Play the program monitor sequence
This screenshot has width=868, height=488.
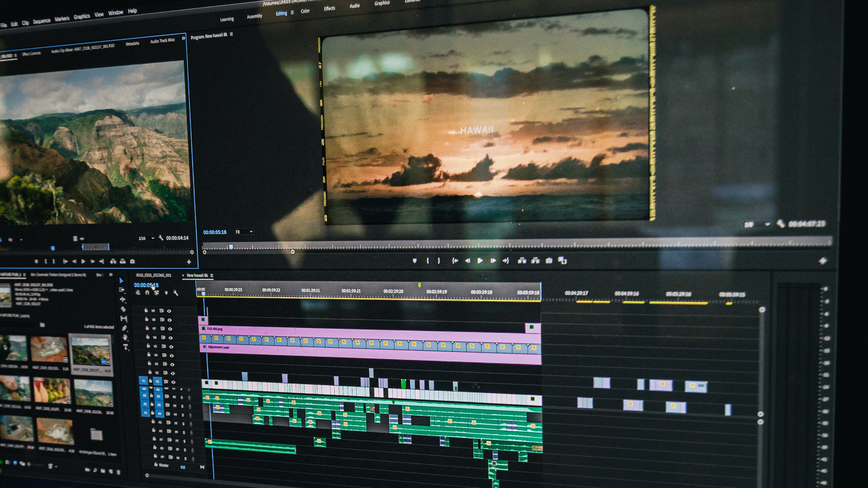[480, 261]
